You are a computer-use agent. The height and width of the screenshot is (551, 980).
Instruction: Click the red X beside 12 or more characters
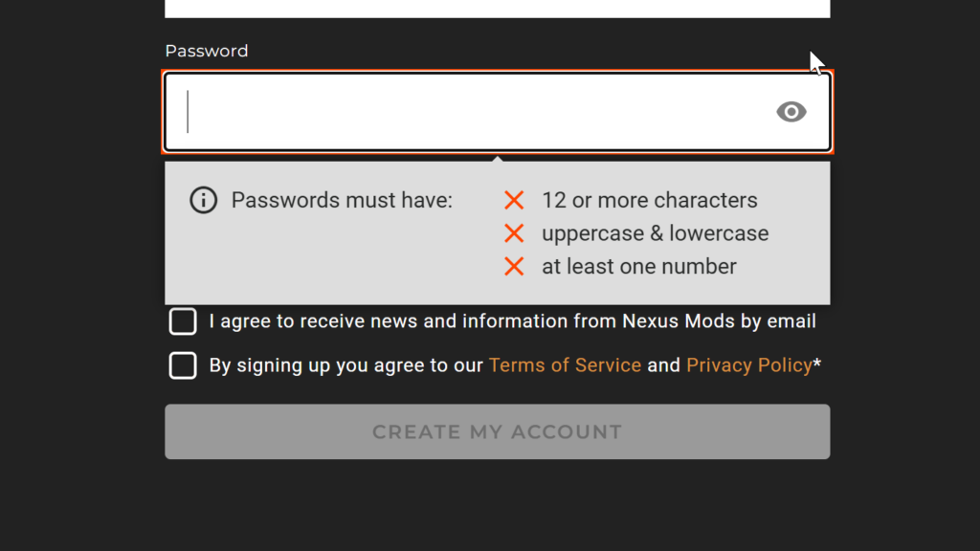click(514, 200)
